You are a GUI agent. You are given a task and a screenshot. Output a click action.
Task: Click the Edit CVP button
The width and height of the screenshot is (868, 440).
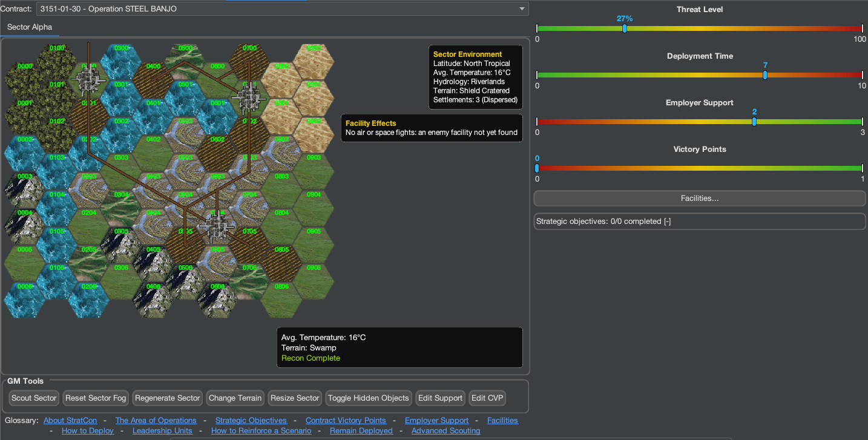pyautogui.click(x=488, y=398)
